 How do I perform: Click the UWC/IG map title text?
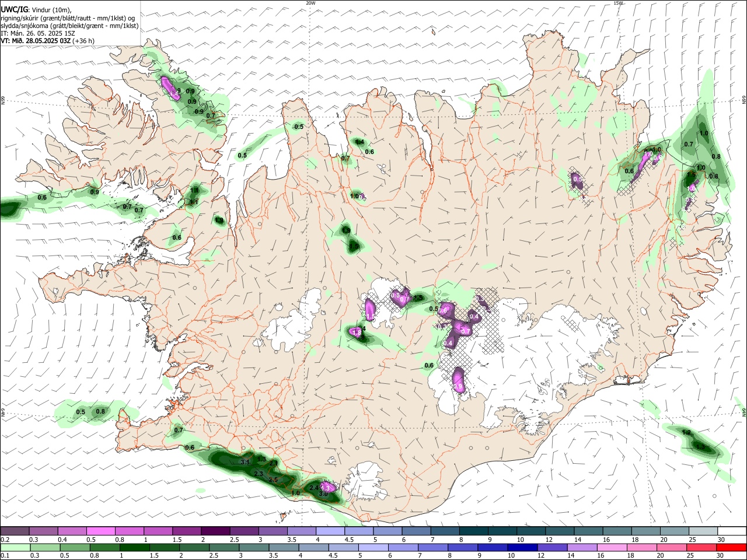coord(15,10)
